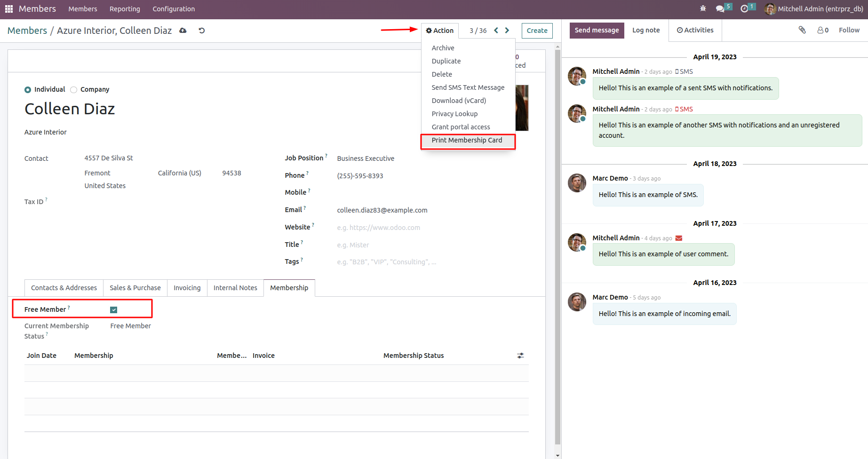Click the red SMS failure icon
This screenshot has height=459, width=868.
(684, 109)
